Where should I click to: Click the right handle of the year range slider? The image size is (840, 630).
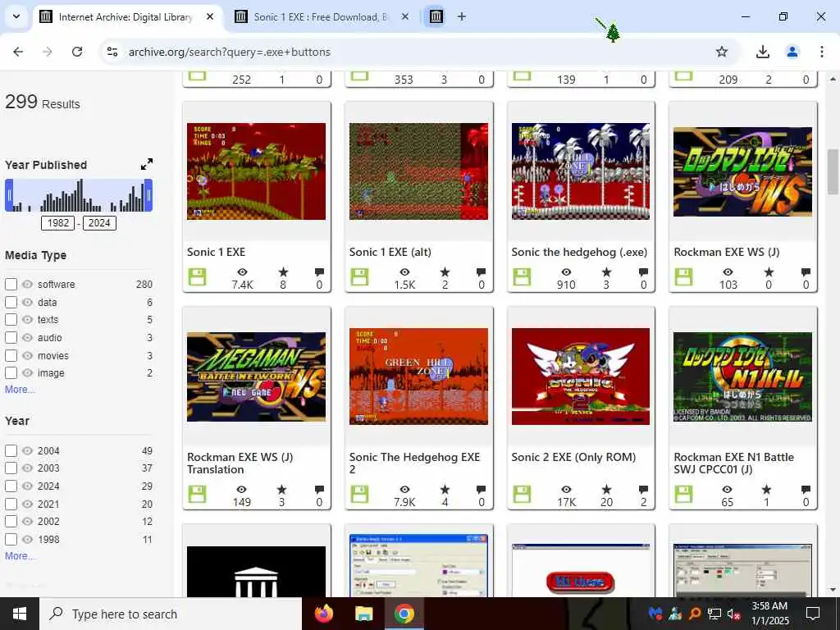(148, 195)
